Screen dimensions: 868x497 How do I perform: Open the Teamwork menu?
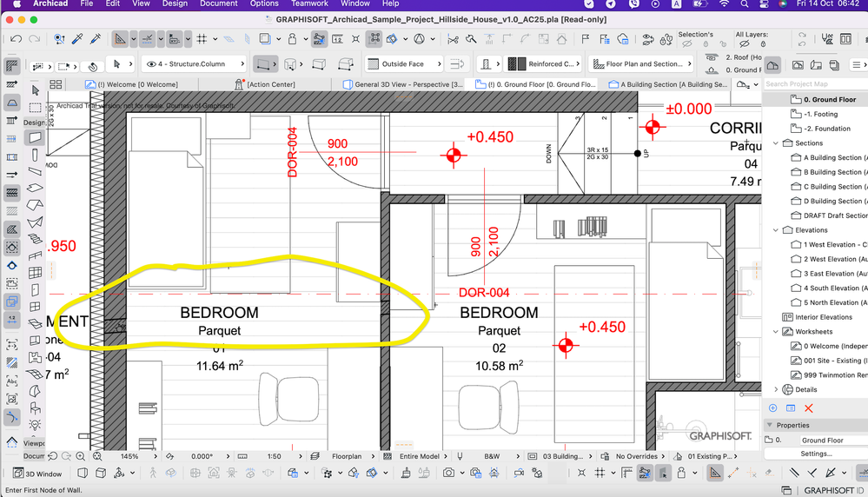click(309, 3)
